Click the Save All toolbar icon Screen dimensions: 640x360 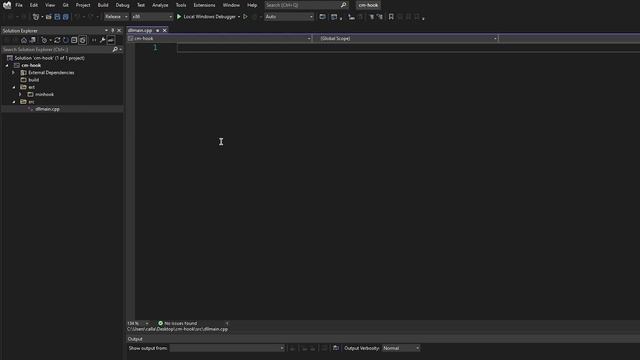coord(66,17)
